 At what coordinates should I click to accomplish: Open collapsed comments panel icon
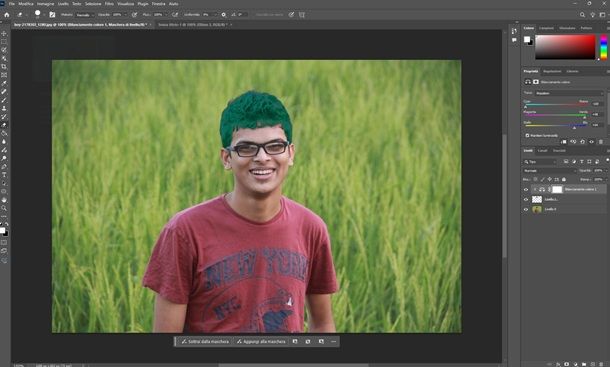click(514, 40)
